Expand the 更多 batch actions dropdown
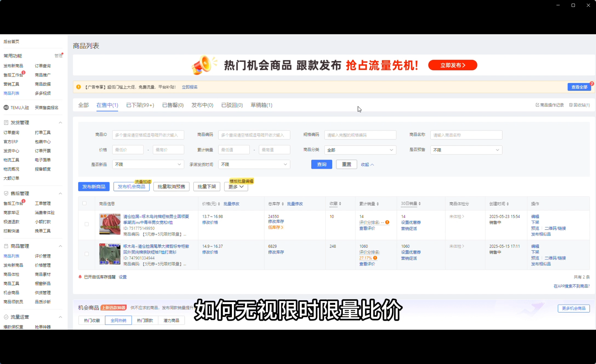Image resolution: width=596 pixels, height=364 pixels. click(x=236, y=187)
